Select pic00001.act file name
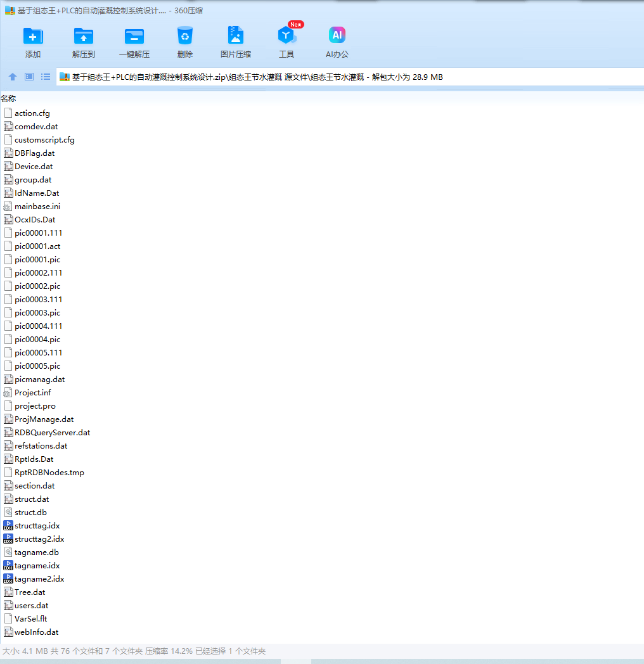The image size is (644, 664). (x=37, y=246)
